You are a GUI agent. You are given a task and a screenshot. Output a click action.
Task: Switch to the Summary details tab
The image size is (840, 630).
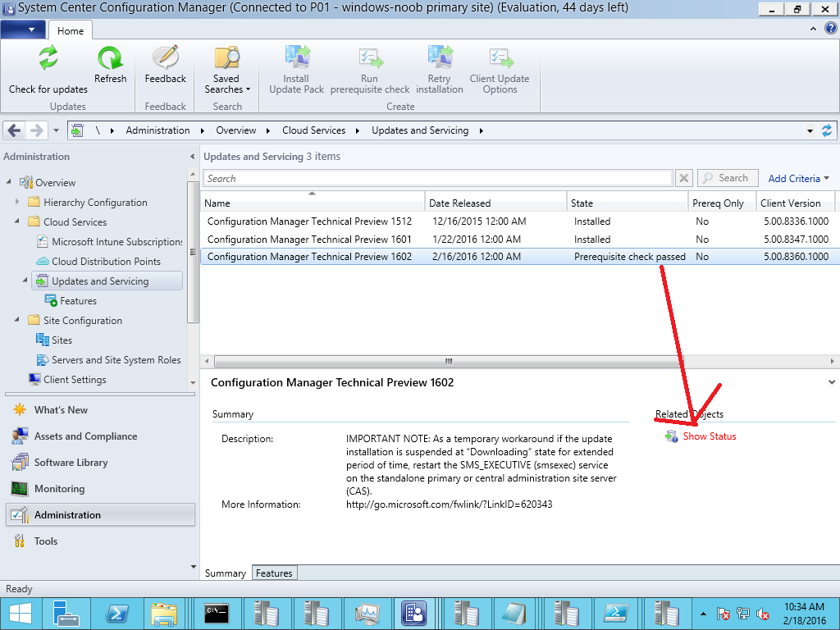tap(225, 573)
